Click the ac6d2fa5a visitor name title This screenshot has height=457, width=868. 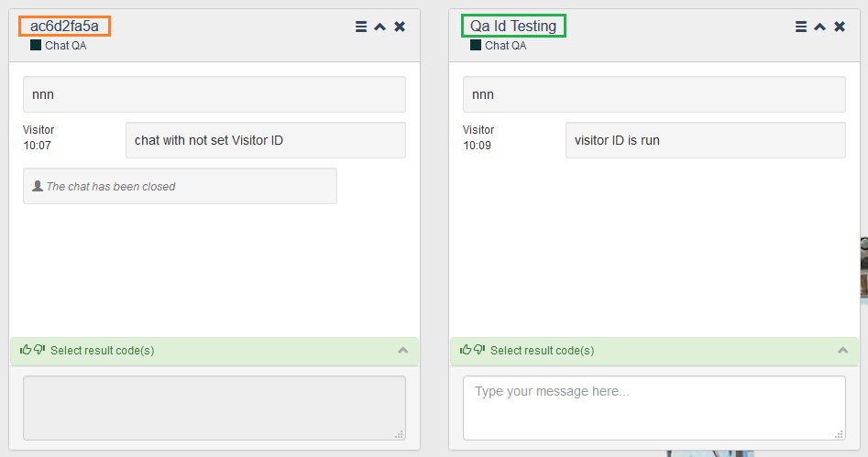click(64, 26)
